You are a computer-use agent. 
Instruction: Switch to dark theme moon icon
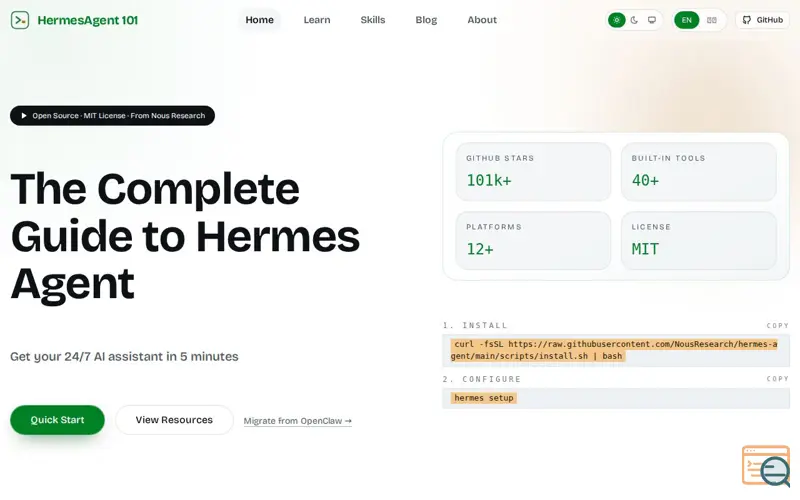634,20
